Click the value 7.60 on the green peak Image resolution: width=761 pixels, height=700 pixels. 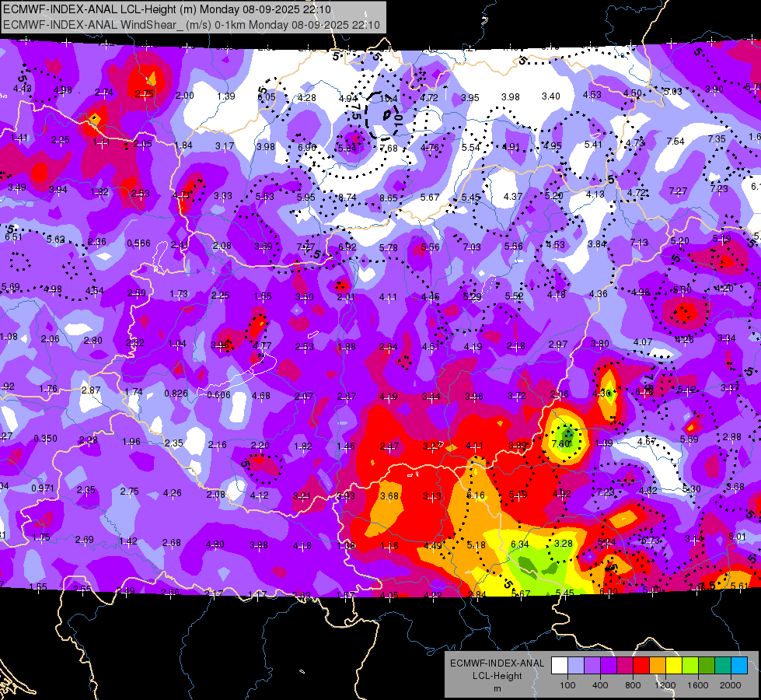(x=561, y=444)
